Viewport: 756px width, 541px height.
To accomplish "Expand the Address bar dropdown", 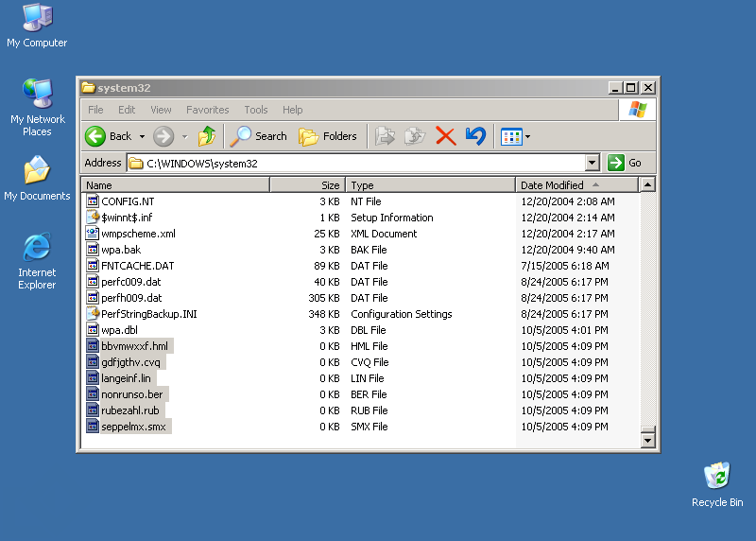I will tap(593, 163).
